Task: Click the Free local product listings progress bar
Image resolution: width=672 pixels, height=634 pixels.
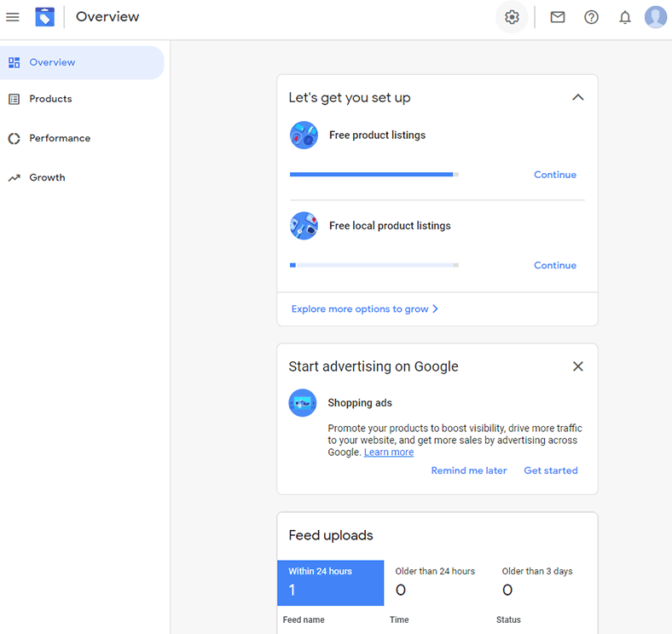Action: (374, 266)
